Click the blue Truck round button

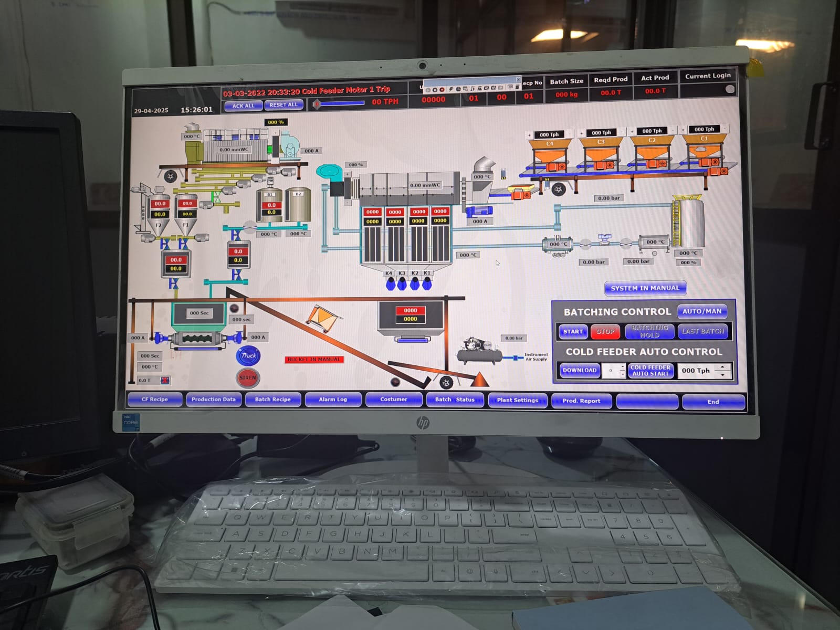[248, 356]
